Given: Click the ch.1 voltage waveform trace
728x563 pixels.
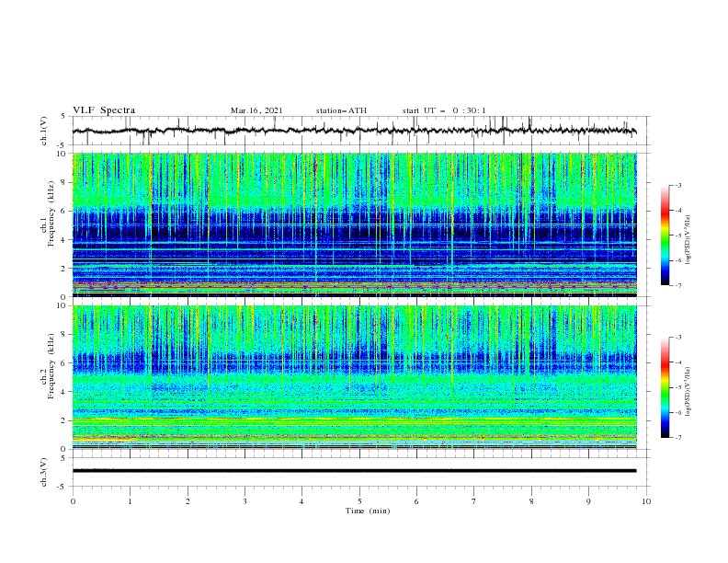Looking at the screenshot, I should 354,131.
